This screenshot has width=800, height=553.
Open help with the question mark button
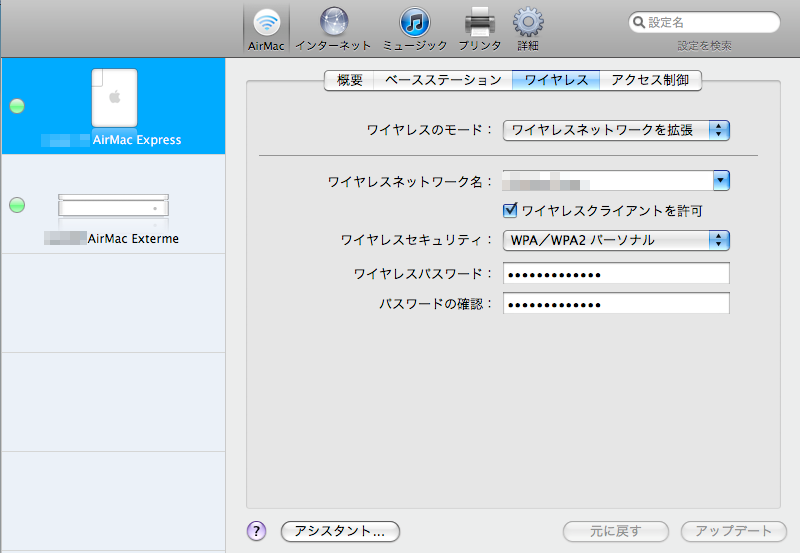pyautogui.click(x=256, y=531)
